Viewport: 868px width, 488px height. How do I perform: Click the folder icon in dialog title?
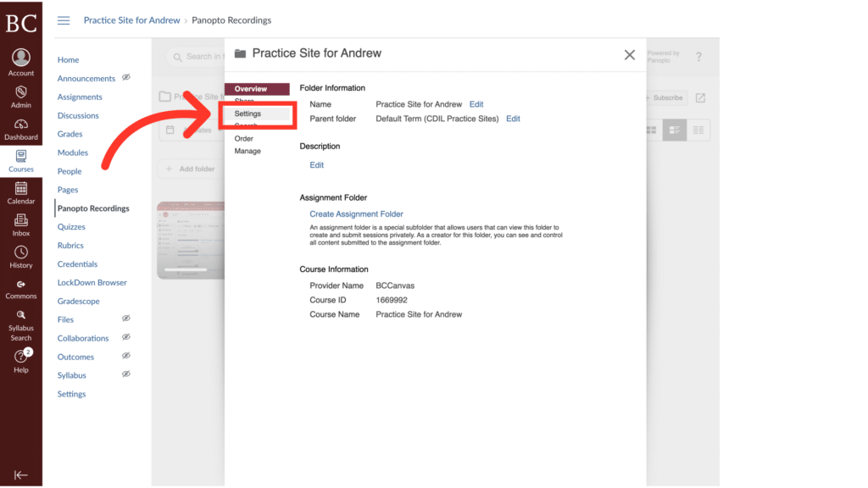[240, 53]
